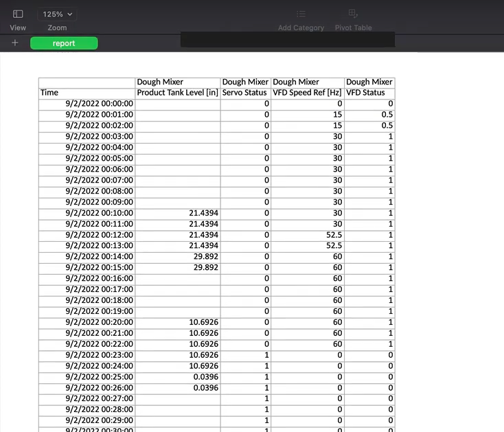This screenshot has width=504, height=432.
Task: Select the cell 9/2/2022 00:27:00
Action: tap(87, 398)
